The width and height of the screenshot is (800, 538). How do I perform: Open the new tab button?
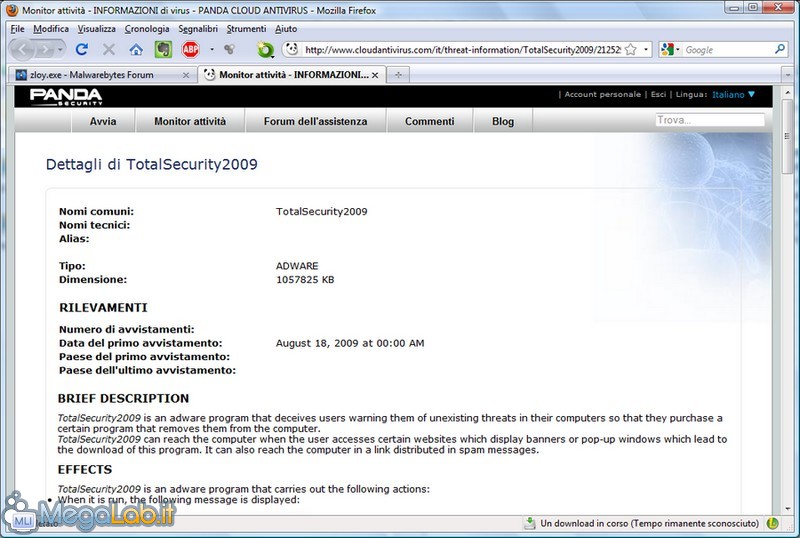(399, 75)
